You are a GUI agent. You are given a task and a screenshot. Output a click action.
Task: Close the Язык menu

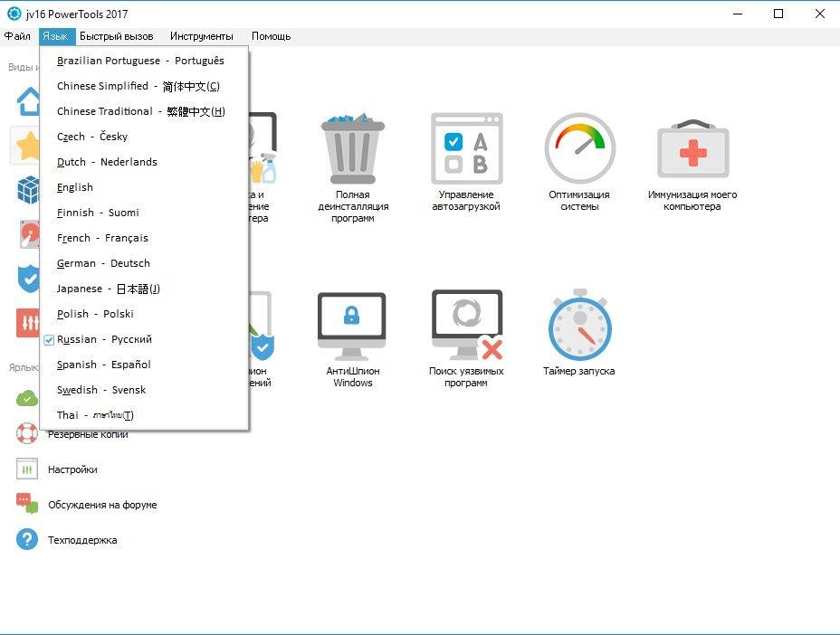(x=57, y=36)
